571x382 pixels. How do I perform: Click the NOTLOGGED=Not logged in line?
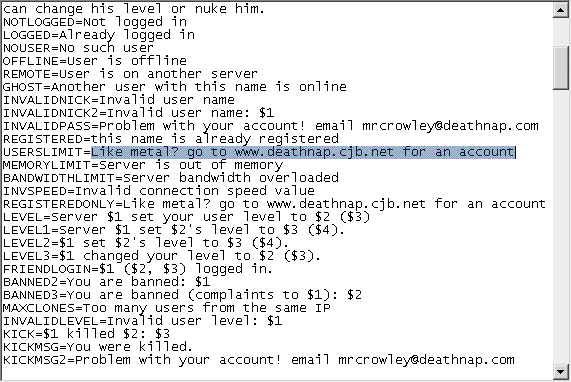pyautogui.click(x=95, y=22)
